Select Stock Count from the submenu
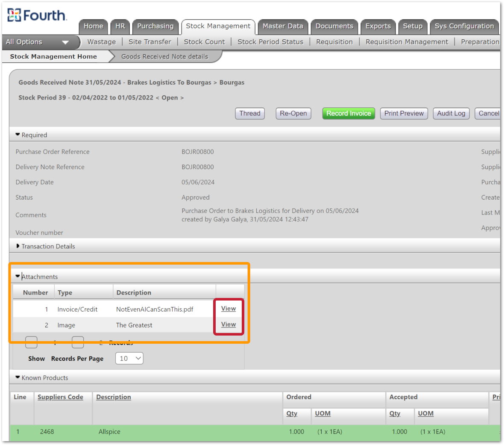 [x=204, y=42]
